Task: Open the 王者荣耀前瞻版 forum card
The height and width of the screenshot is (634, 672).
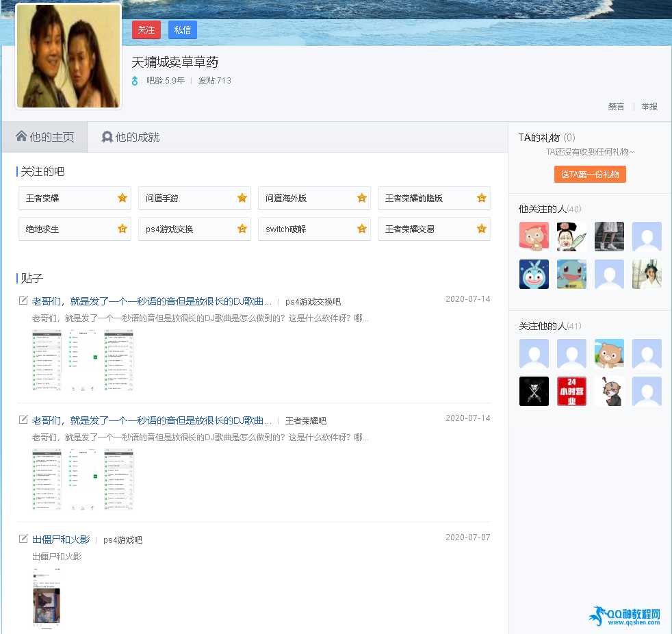Action: (x=434, y=198)
